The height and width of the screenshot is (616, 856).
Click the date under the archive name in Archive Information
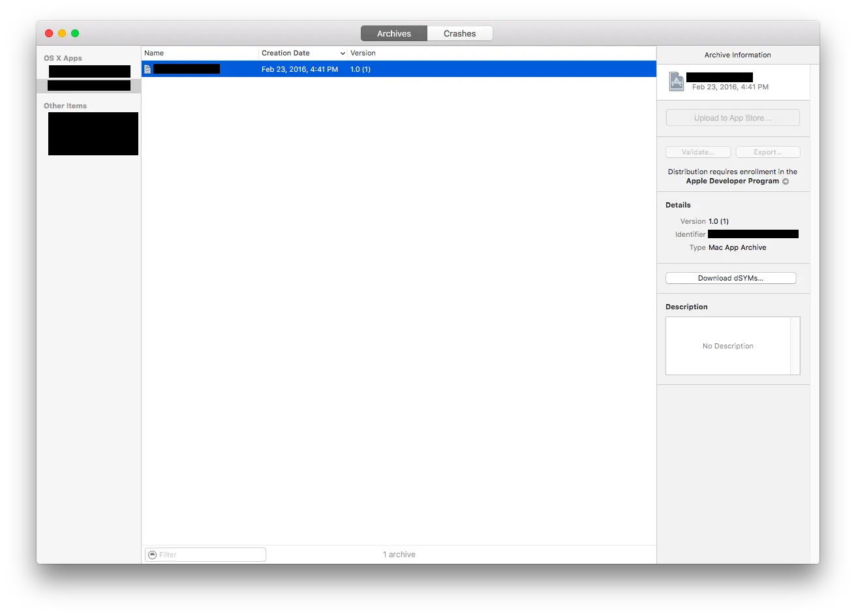[x=730, y=87]
